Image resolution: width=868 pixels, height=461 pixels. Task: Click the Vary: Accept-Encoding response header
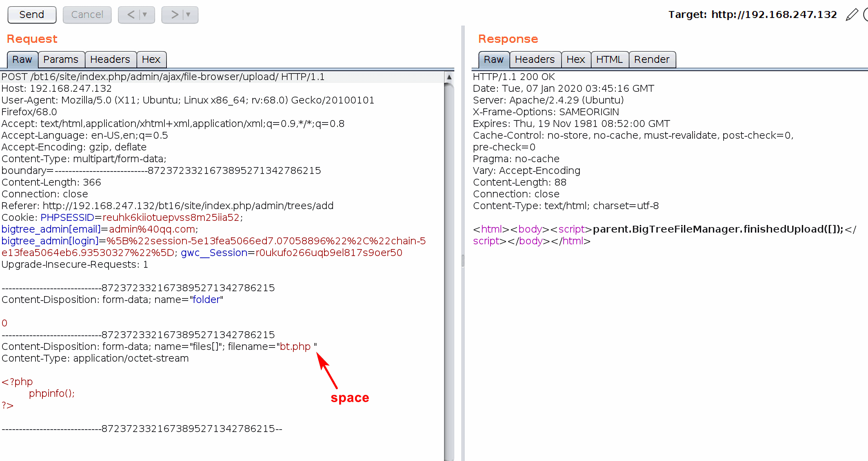[x=527, y=170]
